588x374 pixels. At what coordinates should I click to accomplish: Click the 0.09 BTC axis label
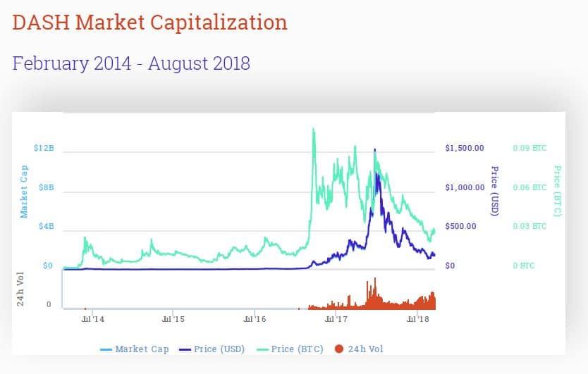pos(529,149)
